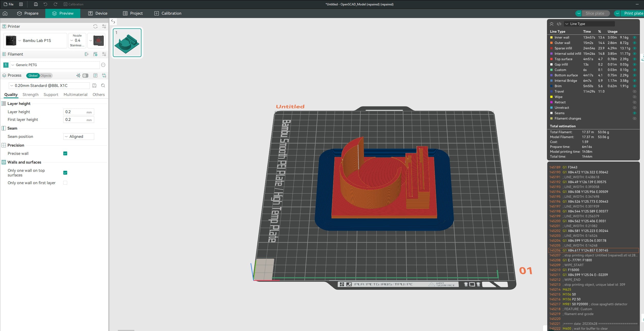Viewport: 644px width, 331px height.
Task: Click the filament more options circle icon
Action: (x=103, y=65)
